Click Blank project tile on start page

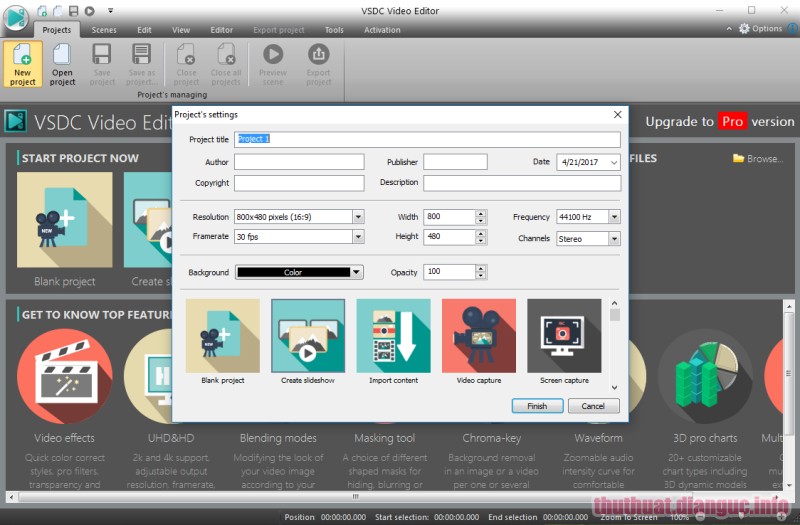[x=65, y=220]
